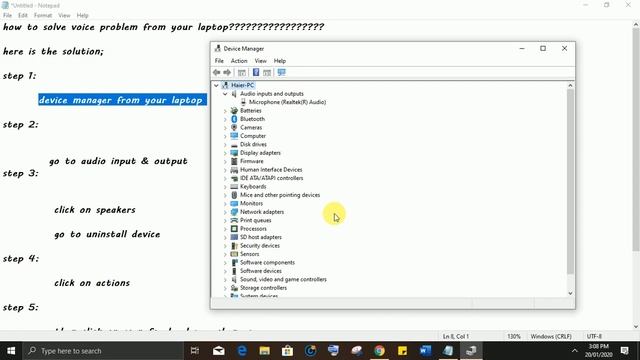
Task: Click the Forward arrow in Device Manager toolbar
Action: tap(227, 73)
